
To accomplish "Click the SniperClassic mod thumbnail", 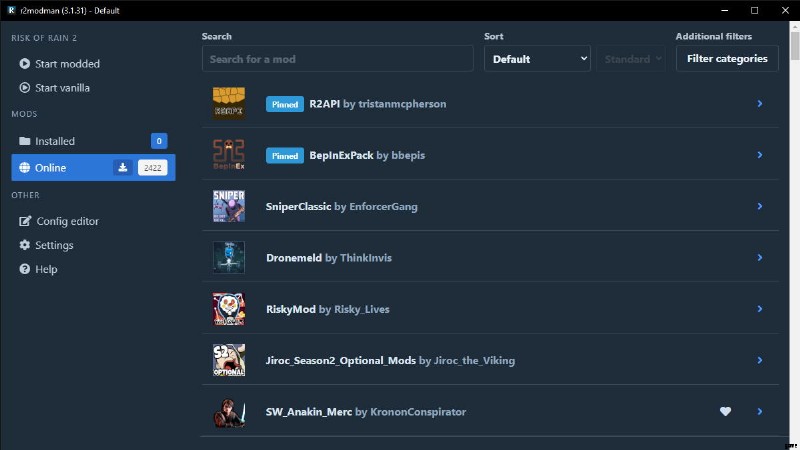I will (229, 206).
